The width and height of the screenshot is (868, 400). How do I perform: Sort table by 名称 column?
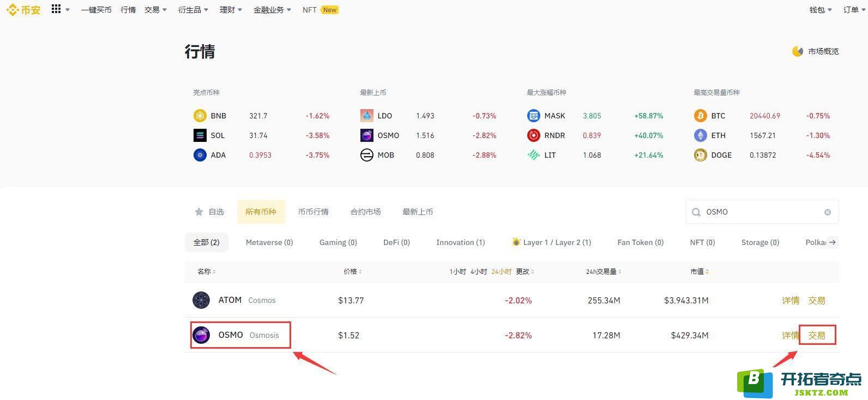pos(207,271)
